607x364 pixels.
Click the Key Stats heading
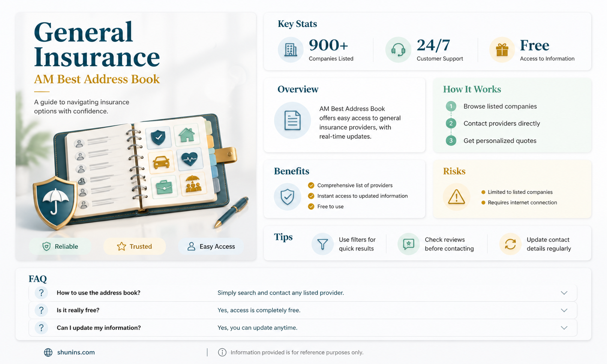pyautogui.click(x=297, y=24)
